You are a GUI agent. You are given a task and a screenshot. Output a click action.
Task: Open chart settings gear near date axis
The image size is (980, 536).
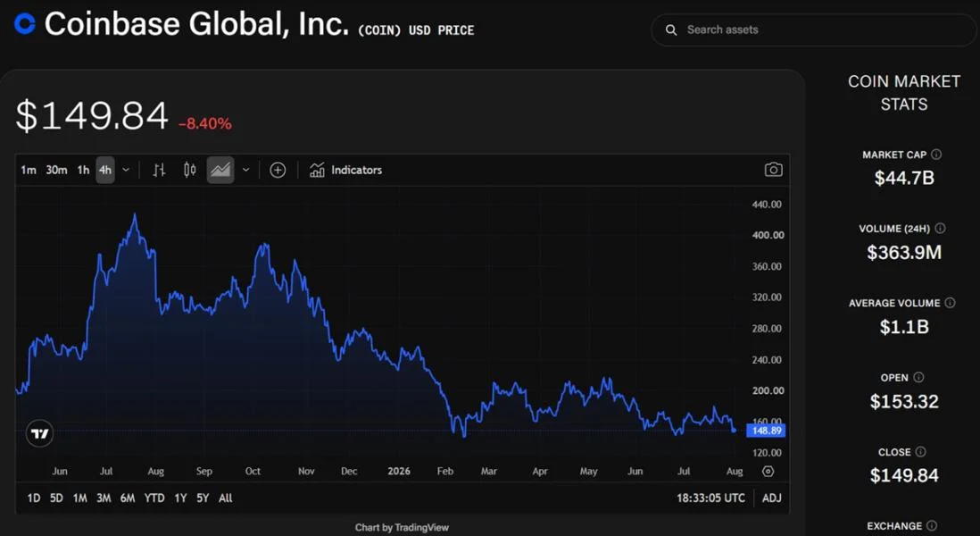click(x=768, y=472)
